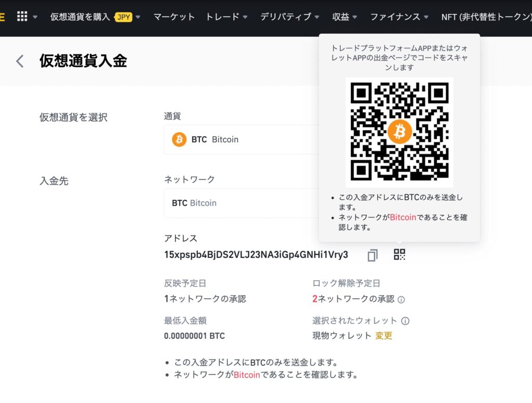
Task: Open the ファイナンス dropdown menu
Action: coord(399,17)
